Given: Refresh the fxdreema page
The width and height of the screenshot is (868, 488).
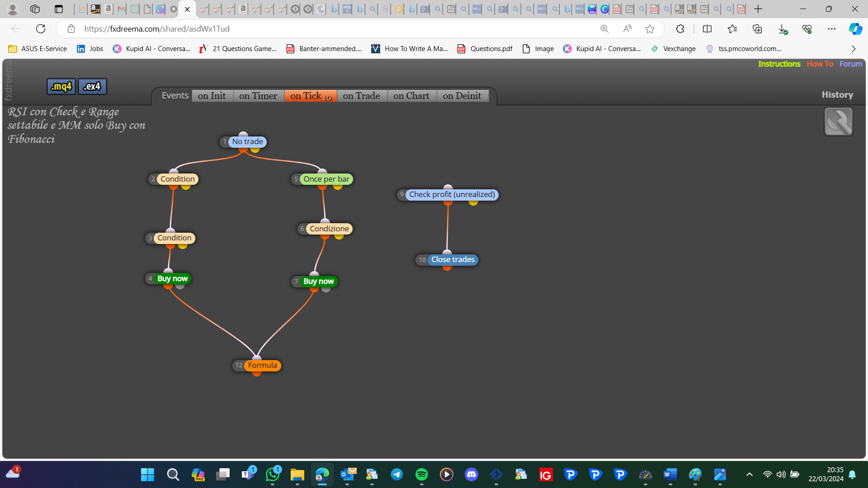Looking at the screenshot, I should click(41, 29).
